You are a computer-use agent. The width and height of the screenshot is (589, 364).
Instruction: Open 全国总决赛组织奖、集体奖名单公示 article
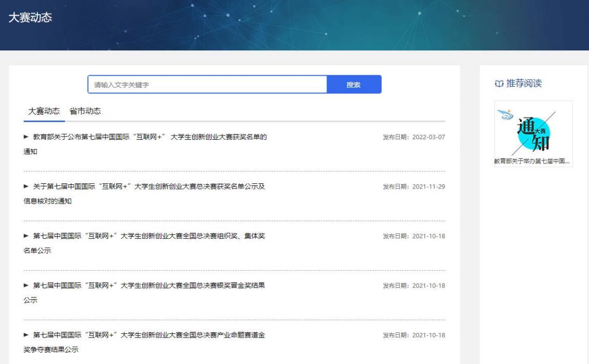click(x=150, y=236)
